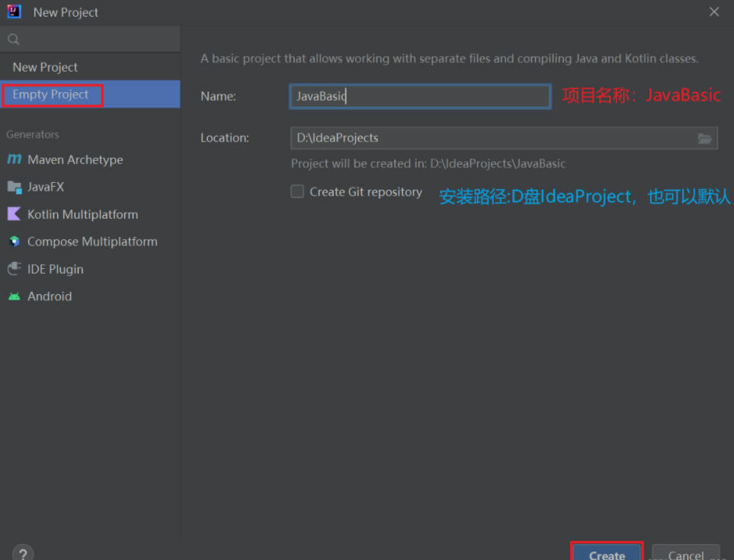Click the IDE Plugin icon

pyautogui.click(x=14, y=269)
